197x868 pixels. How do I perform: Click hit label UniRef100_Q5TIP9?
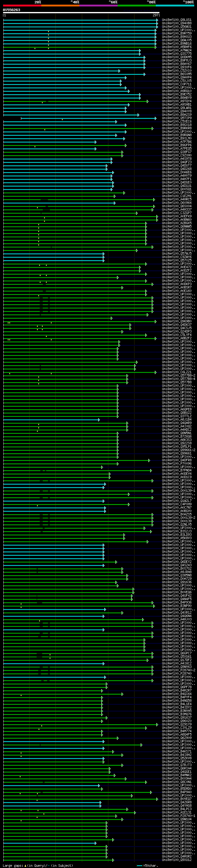pos(176,118)
